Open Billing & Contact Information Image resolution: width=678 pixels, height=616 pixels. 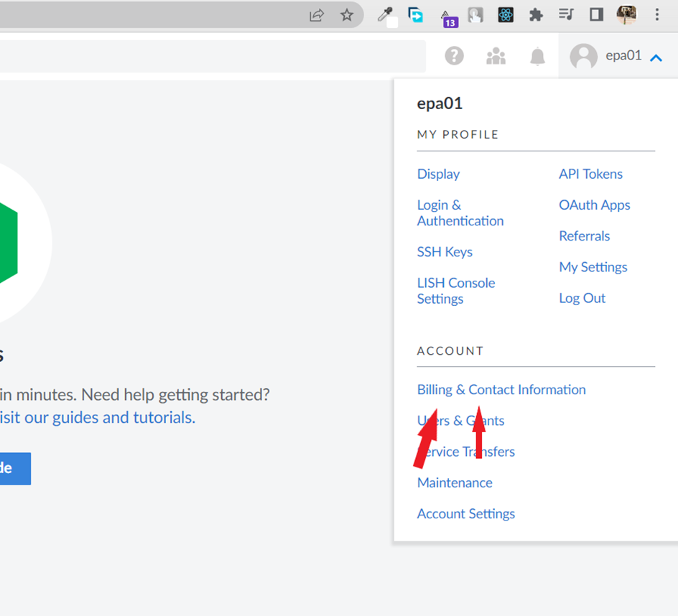[501, 389]
